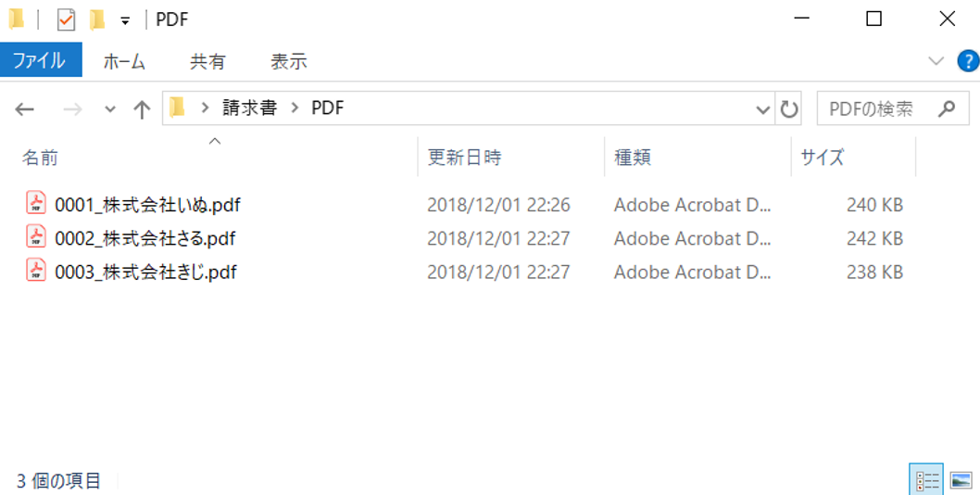The height and width of the screenshot is (495, 980).
Task: Open the Customize Quick Access Toolbar dropdown
Action: tap(125, 20)
